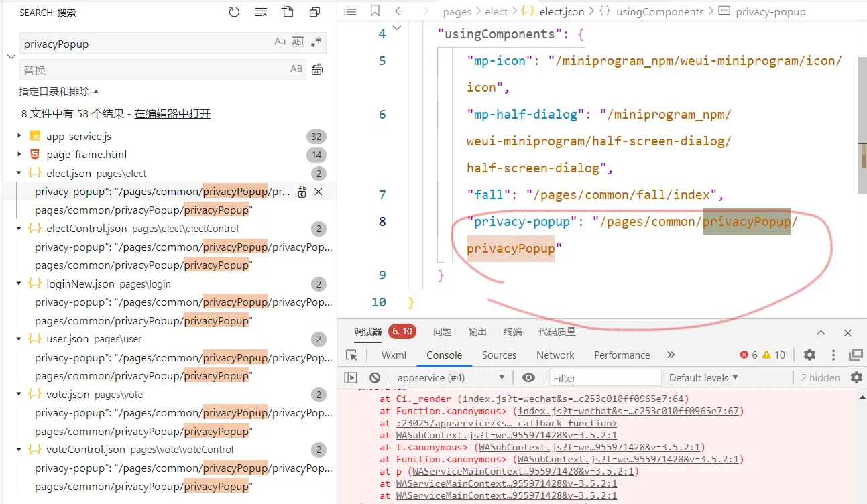Collapse all search results
This screenshot has height=504, width=867.
(314, 12)
